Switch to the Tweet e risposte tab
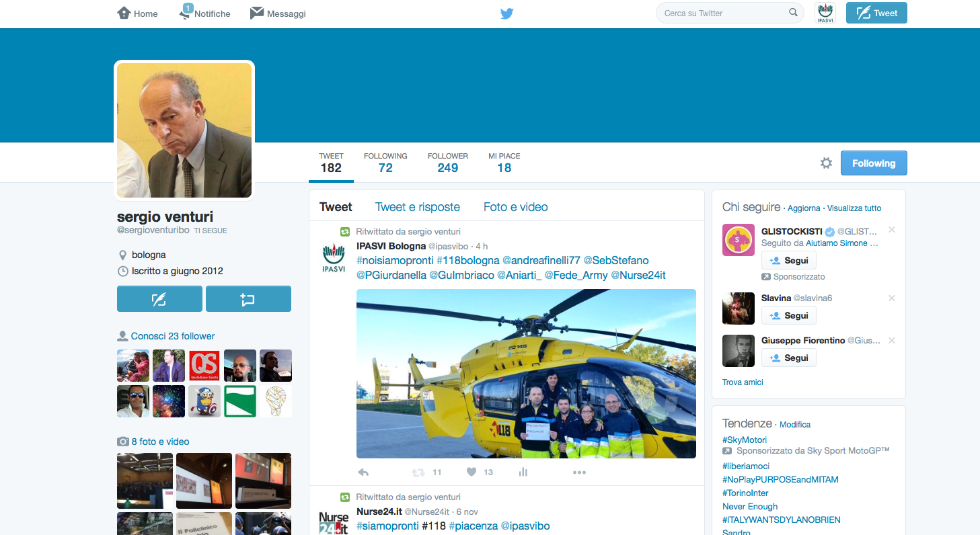This screenshot has width=980, height=535. coord(417,207)
